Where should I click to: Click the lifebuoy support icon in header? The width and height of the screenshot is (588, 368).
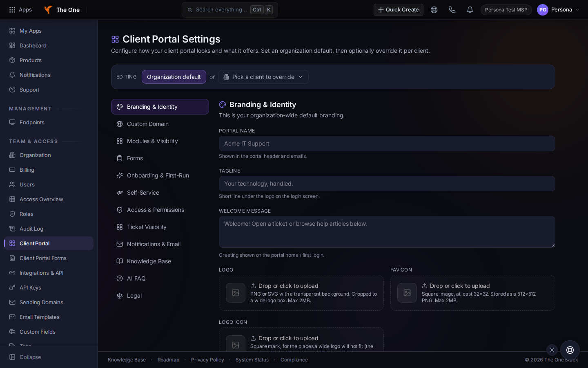[x=434, y=10]
